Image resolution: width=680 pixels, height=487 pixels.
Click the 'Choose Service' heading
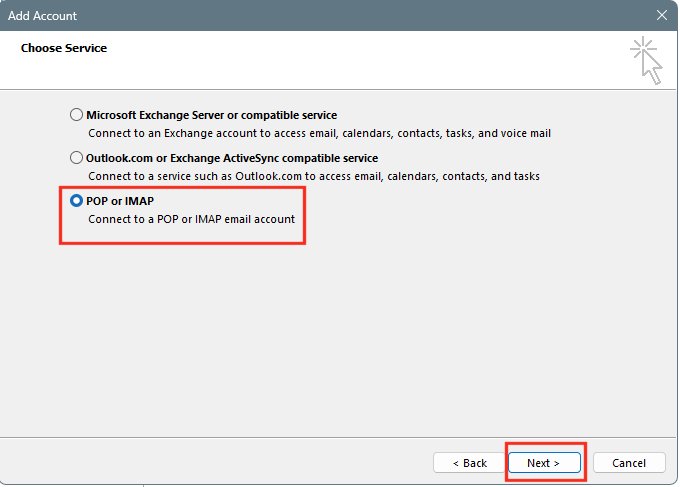pyautogui.click(x=63, y=47)
